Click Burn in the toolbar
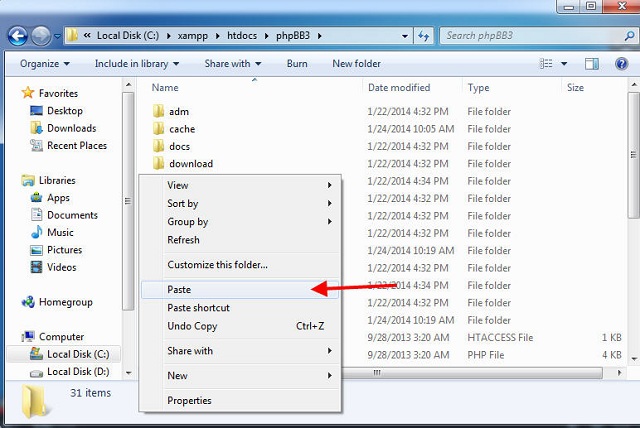This screenshot has height=428, width=640. pyautogui.click(x=297, y=64)
